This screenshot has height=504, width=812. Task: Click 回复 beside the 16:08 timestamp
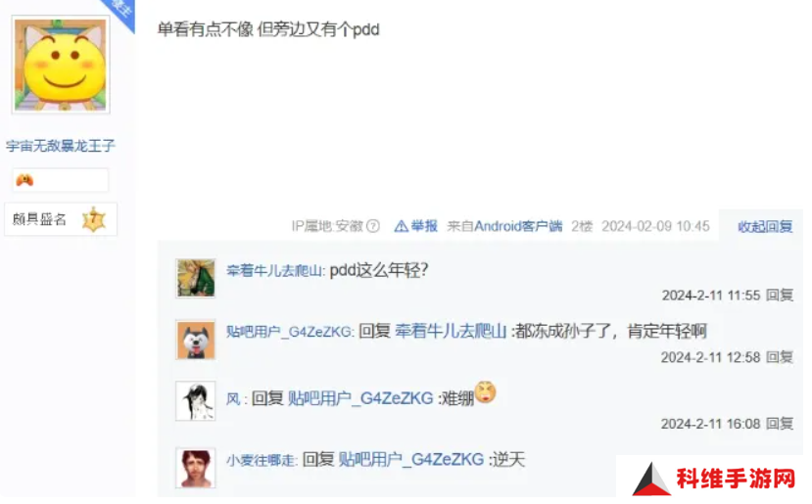point(780,424)
